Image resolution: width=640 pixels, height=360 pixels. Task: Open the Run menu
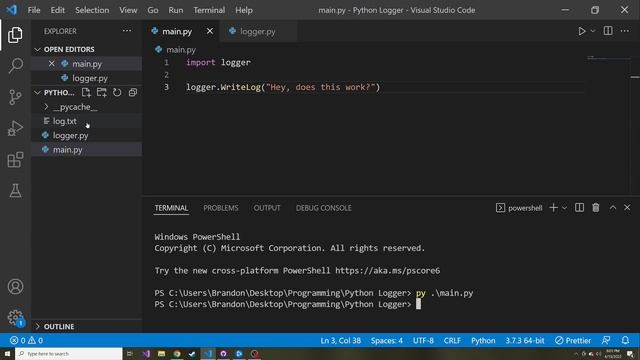pyautogui.click(x=176, y=10)
